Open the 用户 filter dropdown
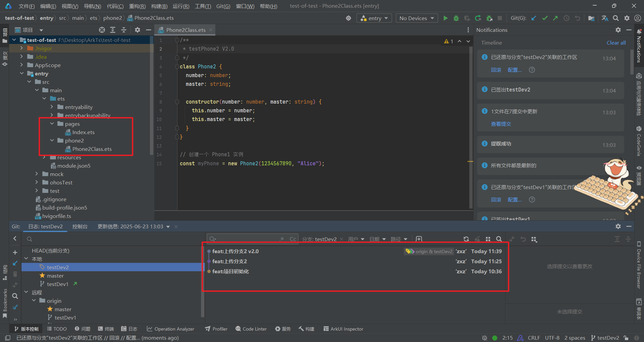Screen dimensions: 644x342 356,239
